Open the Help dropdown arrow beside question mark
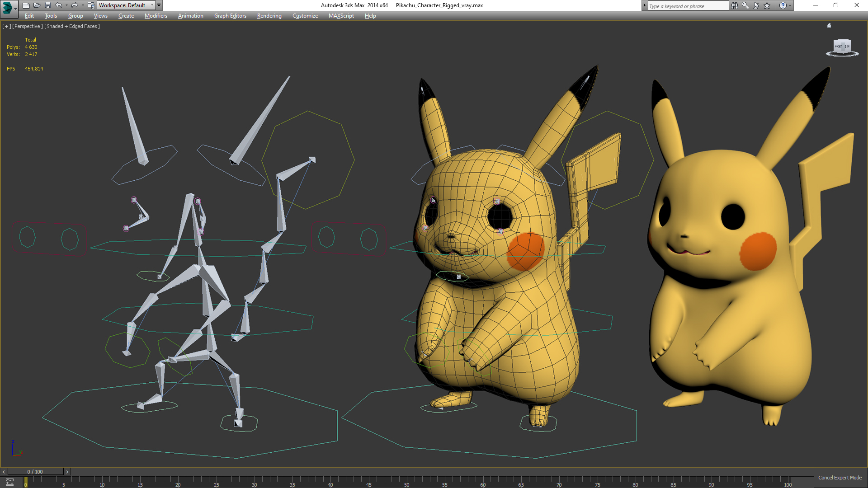868x488 pixels. pyautogui.click(x=790, y=5)
